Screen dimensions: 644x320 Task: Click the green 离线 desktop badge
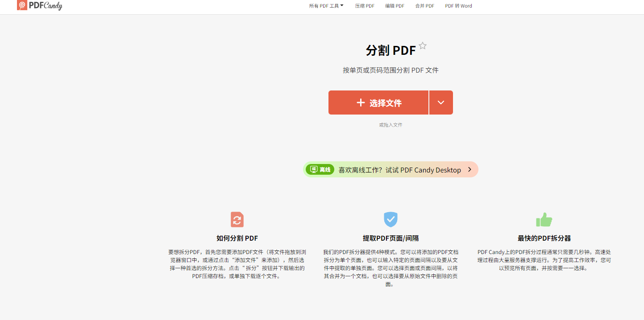point(320,169)
